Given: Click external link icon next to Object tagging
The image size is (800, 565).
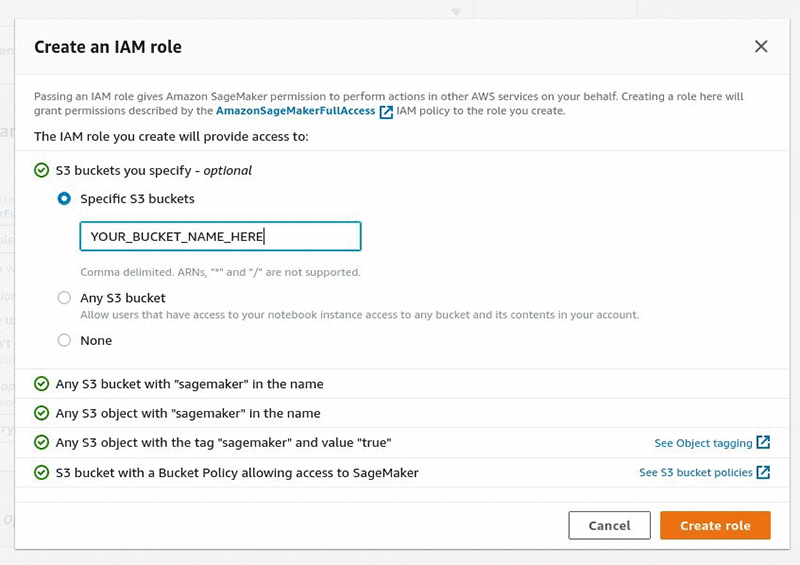Looking at the screenshot, I should click(763, 443).
